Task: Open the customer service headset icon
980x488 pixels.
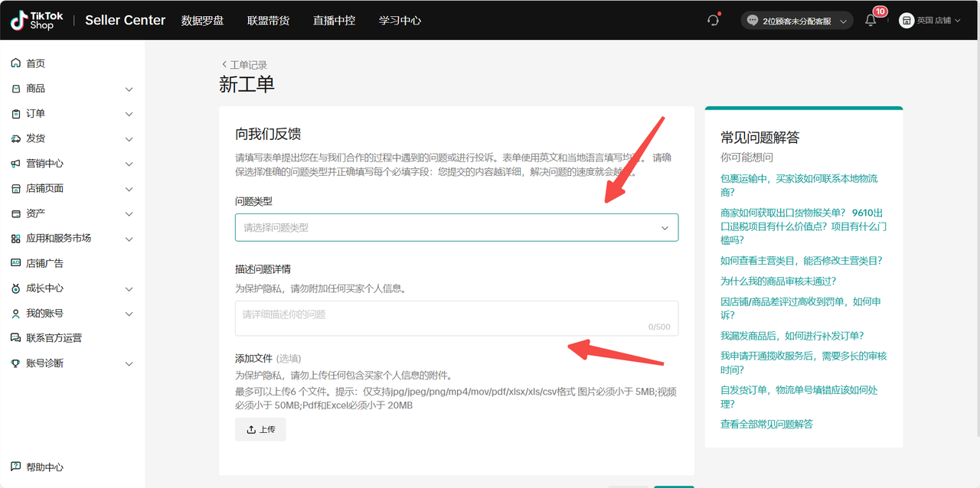Action: [714, 21]
